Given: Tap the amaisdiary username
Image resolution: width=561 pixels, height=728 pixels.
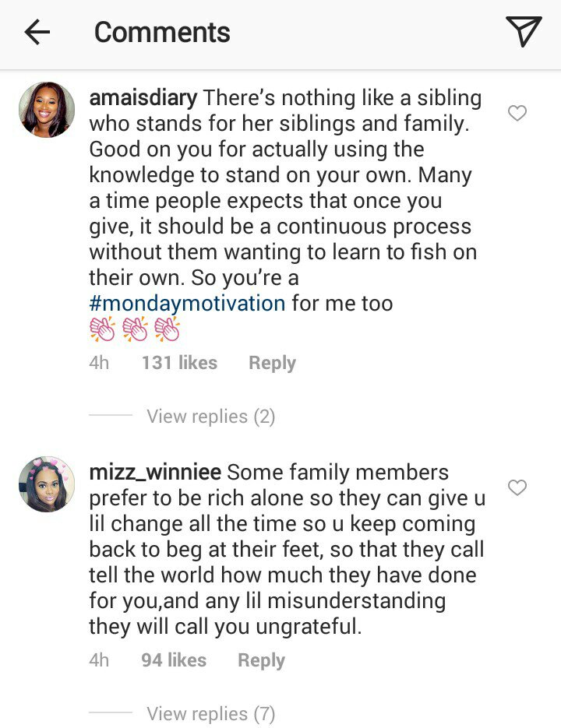Looking at the screenshot, I should point(144,99).
